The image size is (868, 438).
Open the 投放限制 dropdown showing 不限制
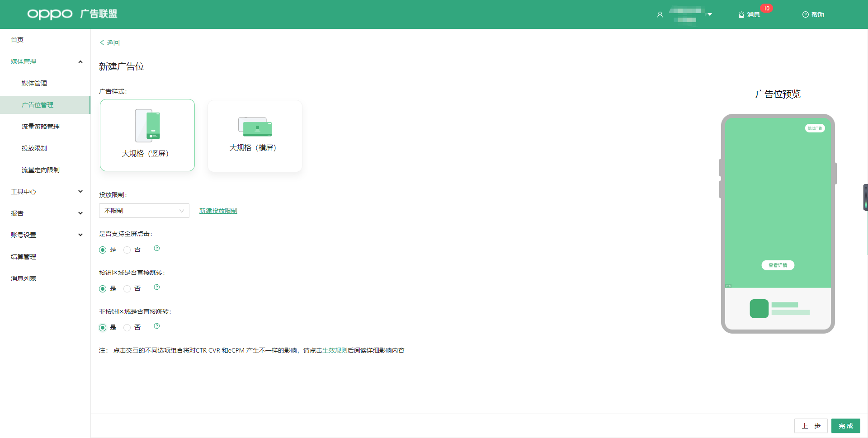coord(144,211)
